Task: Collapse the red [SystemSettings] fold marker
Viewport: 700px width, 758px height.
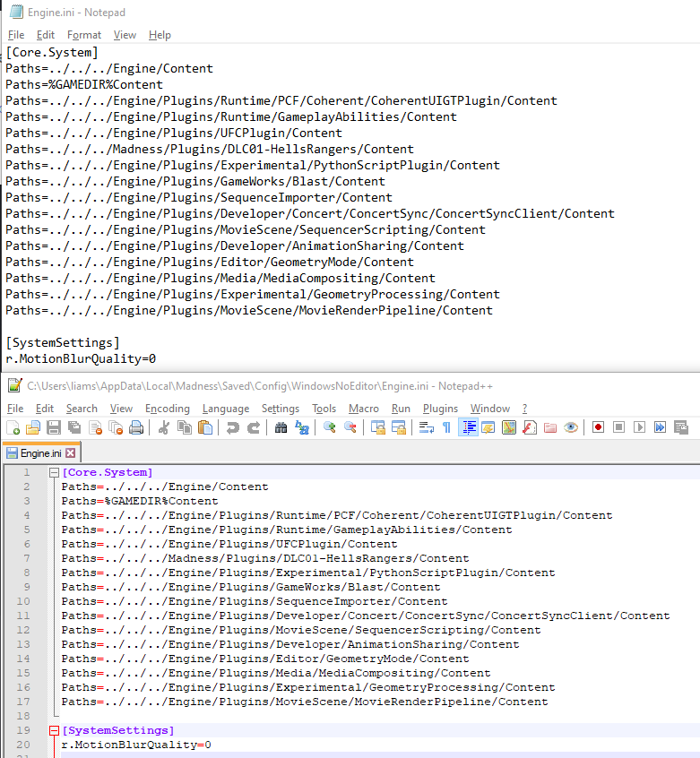Action: point(54,731)
